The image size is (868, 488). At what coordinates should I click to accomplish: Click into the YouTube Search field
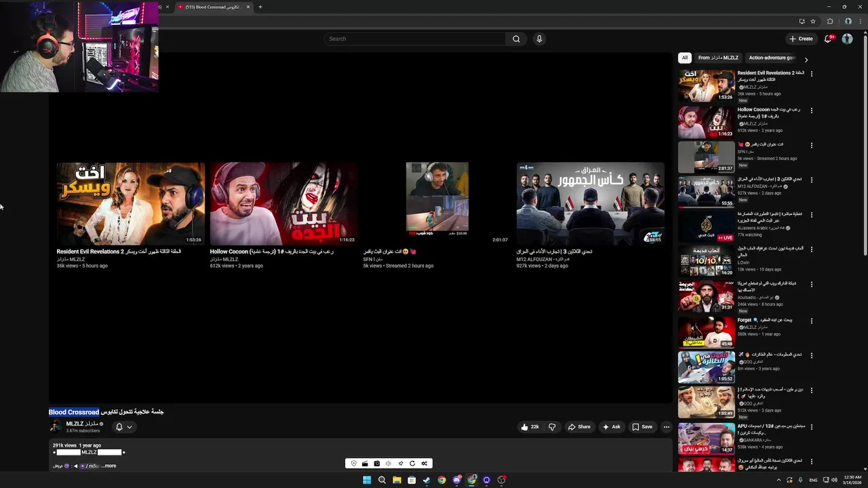pyautogui.click(x=414, y=39)
